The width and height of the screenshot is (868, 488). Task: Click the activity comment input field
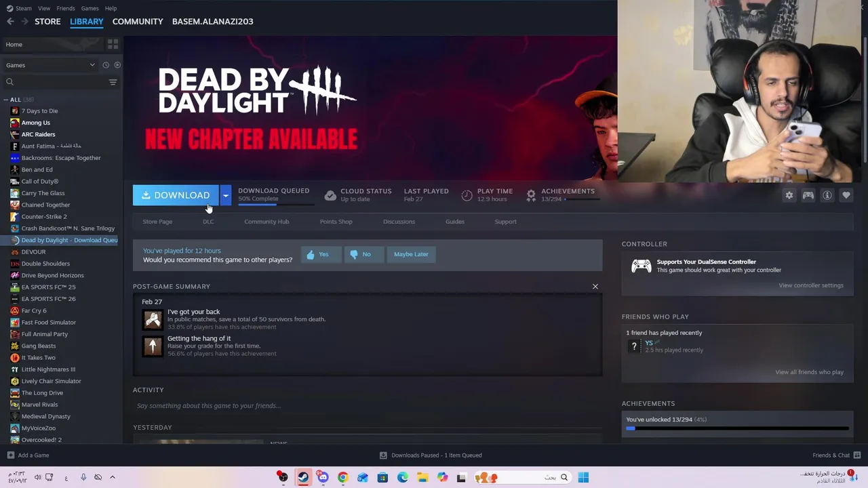click(368, 406)
